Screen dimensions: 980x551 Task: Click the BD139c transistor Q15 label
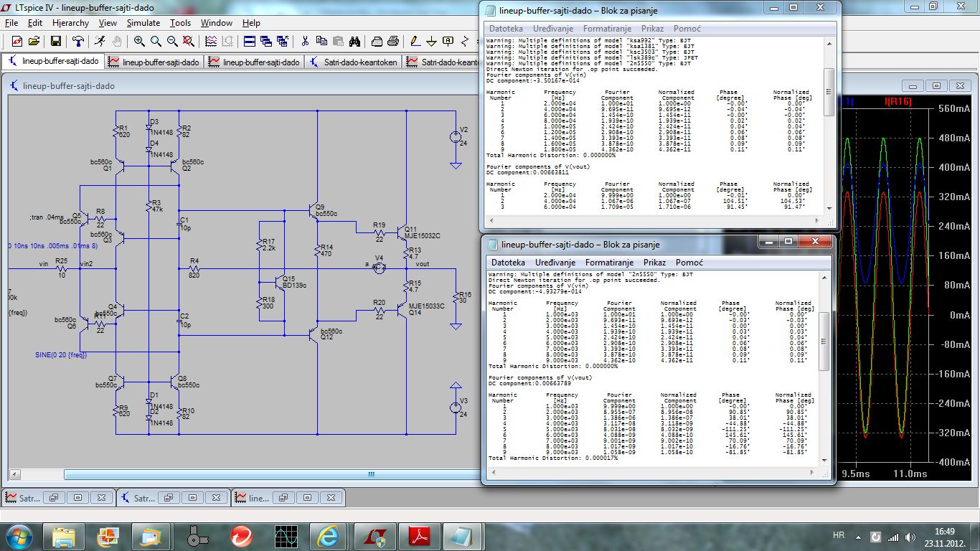[295, 285]
